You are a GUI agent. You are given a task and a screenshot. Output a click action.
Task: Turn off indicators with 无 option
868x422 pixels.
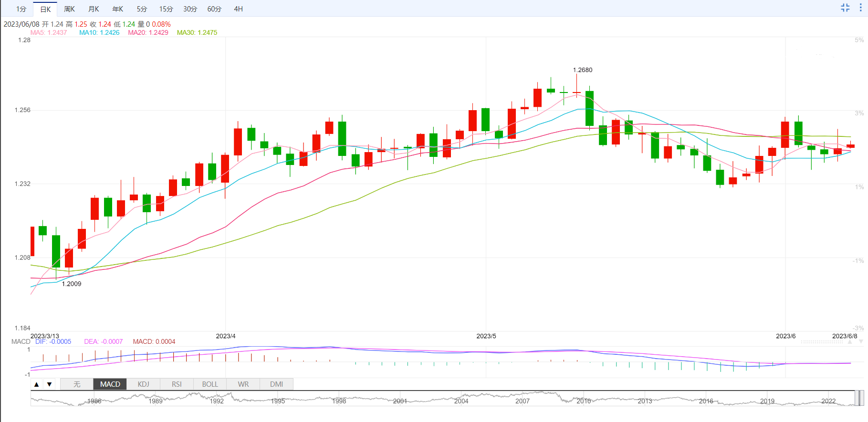77,384
